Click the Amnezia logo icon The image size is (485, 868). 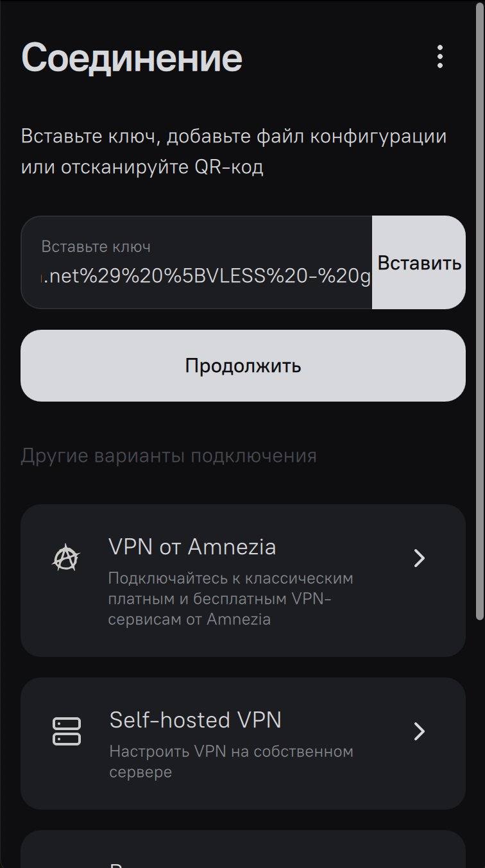tap(66, 558)
